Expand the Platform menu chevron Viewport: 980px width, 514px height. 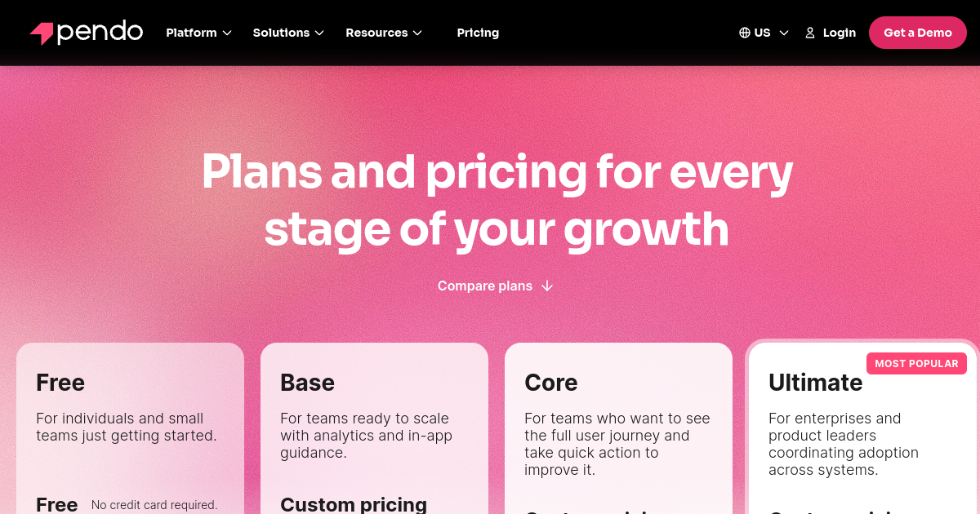pos(227,33)
